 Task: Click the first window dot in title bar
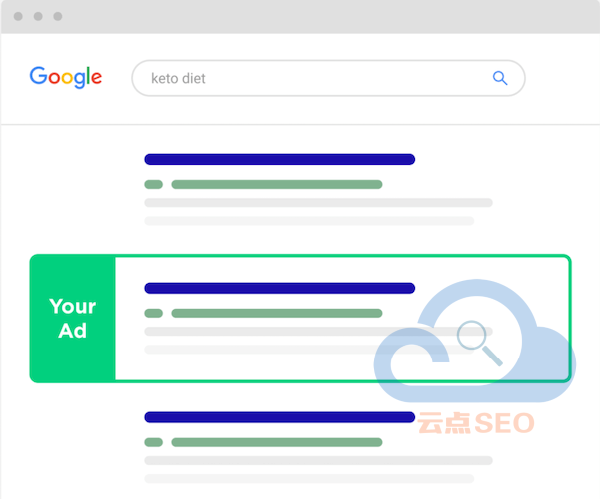(20, 17)
